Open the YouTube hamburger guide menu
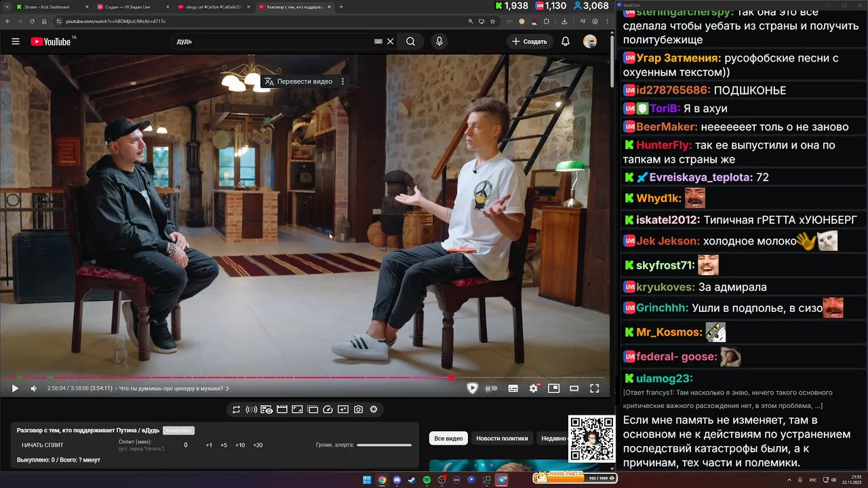 coord(15,41)
